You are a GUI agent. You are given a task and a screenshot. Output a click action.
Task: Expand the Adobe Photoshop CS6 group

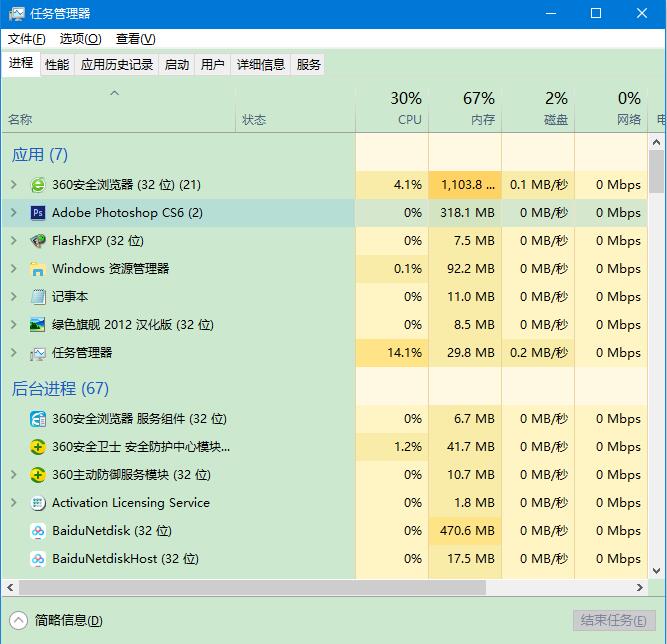(14, 213)
